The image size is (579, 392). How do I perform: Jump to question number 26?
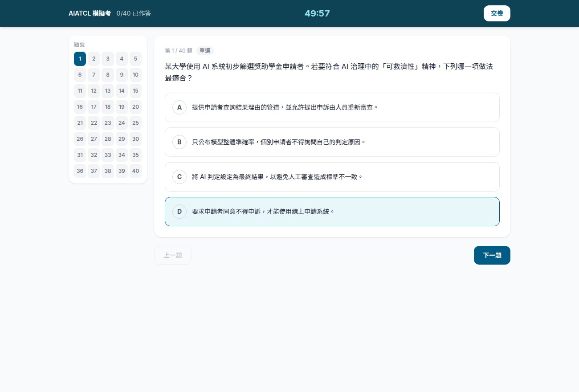click(x=80, y=139)
